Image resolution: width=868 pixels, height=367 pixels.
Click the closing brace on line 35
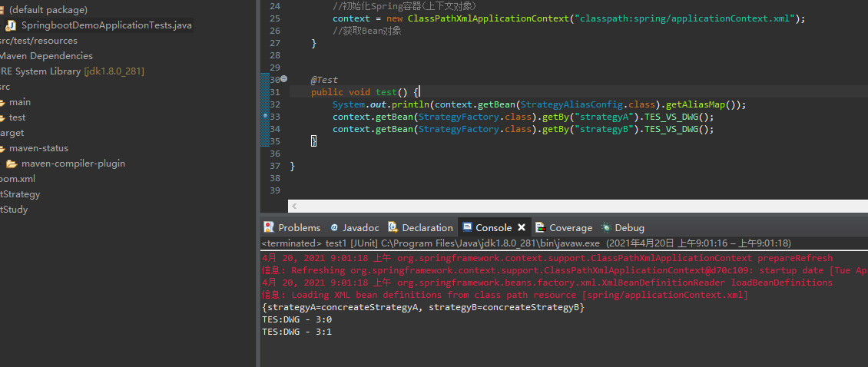[x=313, y=141]
